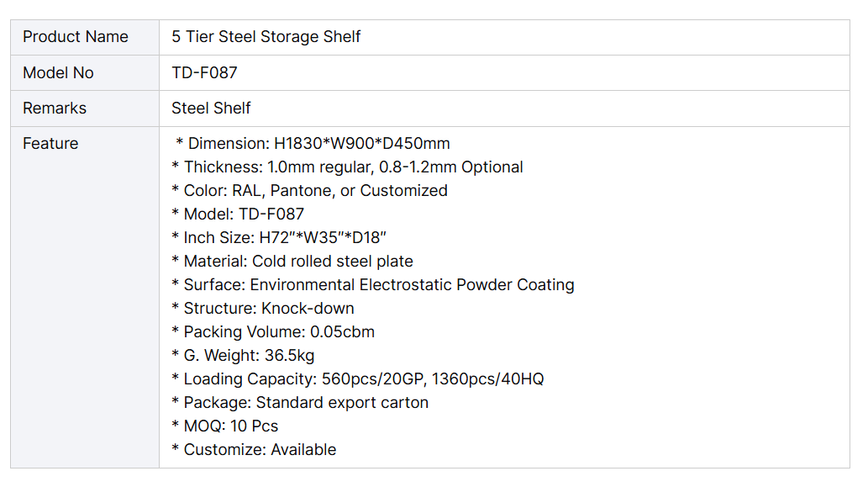Click the Customize Available line
This screenshot has width=868, height=487.
pyautogui.click(x=254, y=450)
